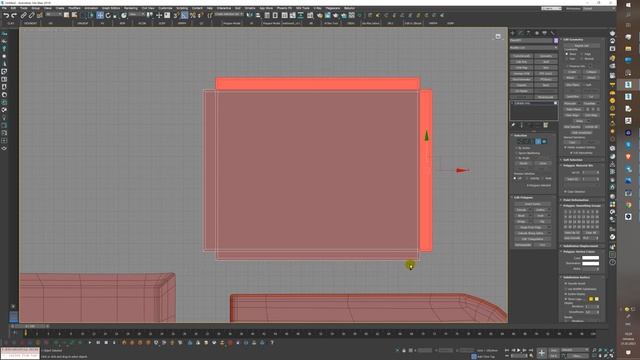Screen dimensions: 640x360
Task: Toggle the Preserve UVs checkbox
Action: pos(567,66)
